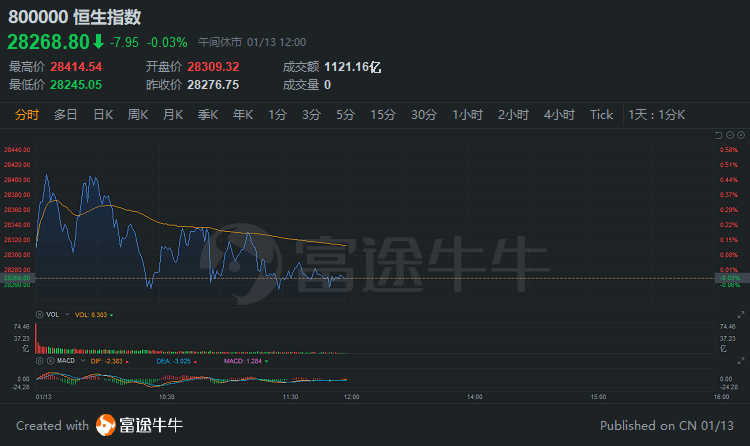The height and width of the screenshot is (446, 750).
Task: Switch to the 多日 tab
Action: click(x=66, y=115)
